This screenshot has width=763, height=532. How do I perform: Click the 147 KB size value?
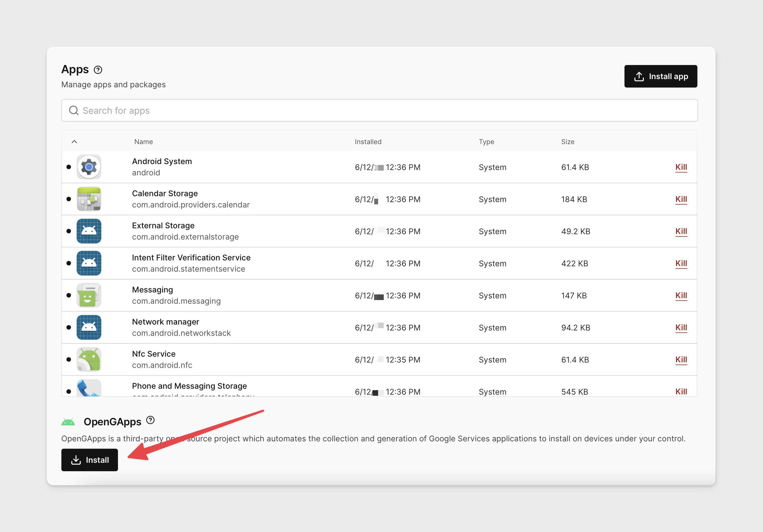click(574, 295)
